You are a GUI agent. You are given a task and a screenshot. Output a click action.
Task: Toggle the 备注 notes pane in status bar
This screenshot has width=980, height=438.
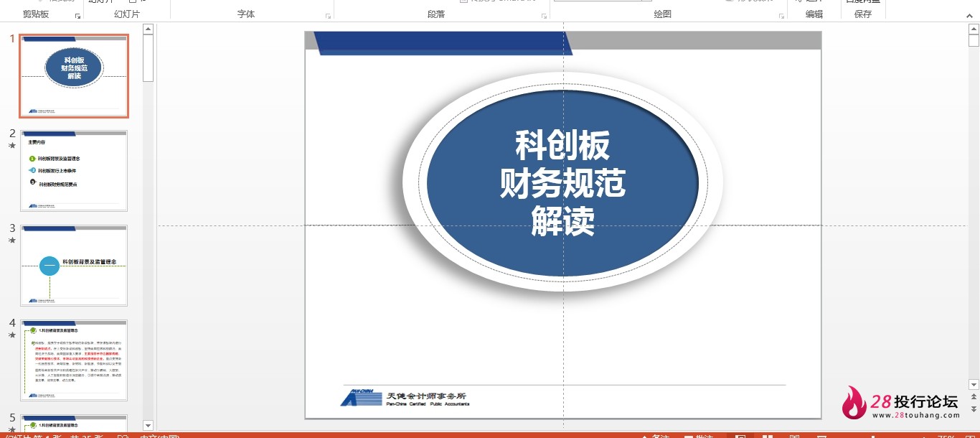[x=654, y=436]
